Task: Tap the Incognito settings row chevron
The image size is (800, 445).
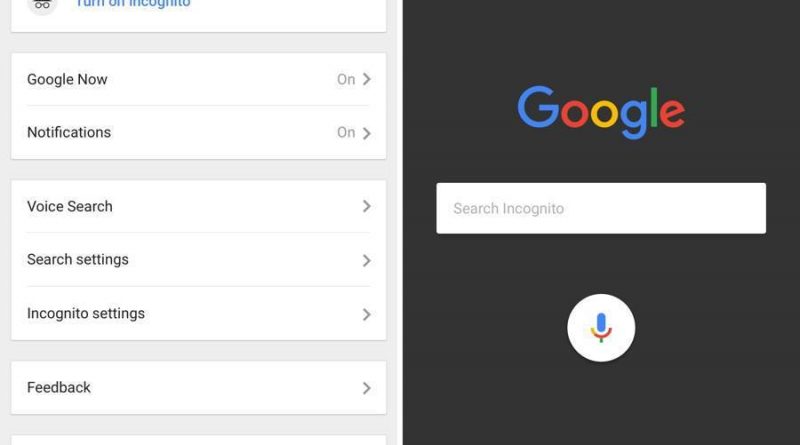Action: click(367, 314)
